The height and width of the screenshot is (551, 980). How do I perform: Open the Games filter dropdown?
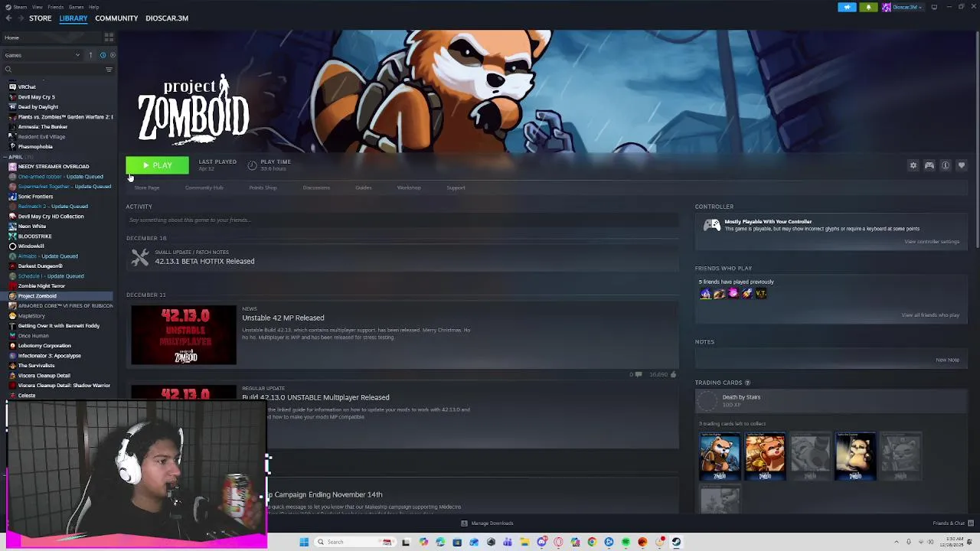click(x=42, y=55)
